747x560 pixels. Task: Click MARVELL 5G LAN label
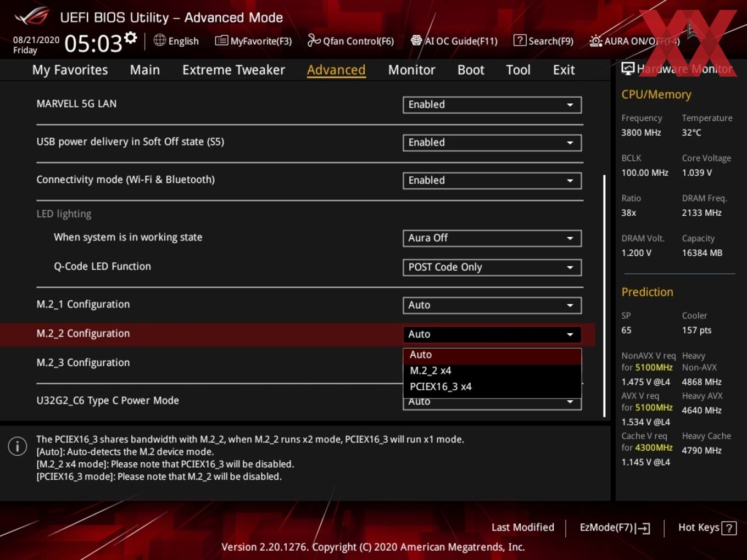pyautogui.click(x=76, y=104)
